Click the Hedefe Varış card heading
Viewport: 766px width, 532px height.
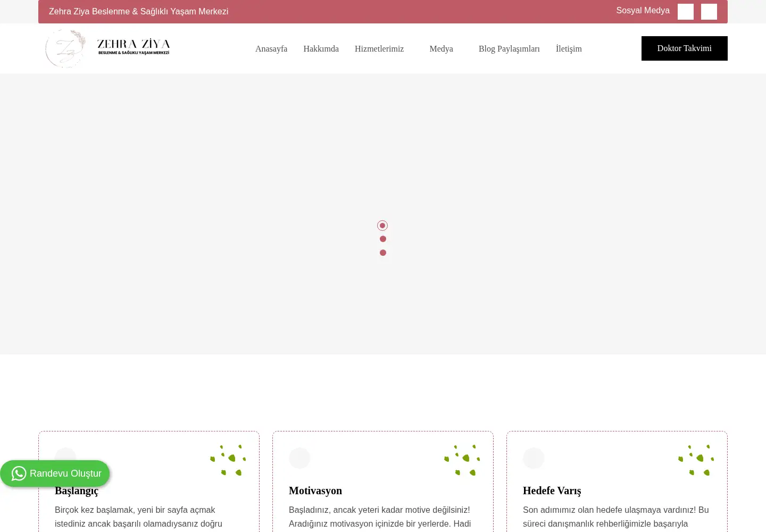(552, 491)
